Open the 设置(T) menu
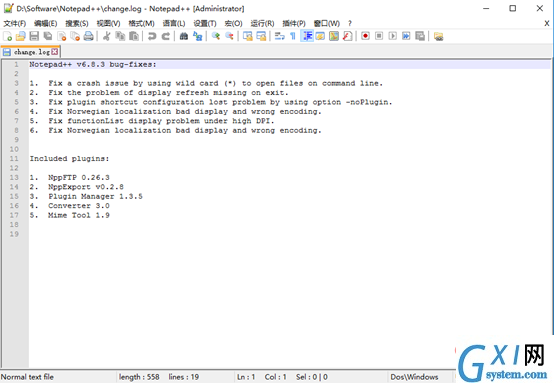The width and height of the screenshot is (554, 383). (205, 23)
